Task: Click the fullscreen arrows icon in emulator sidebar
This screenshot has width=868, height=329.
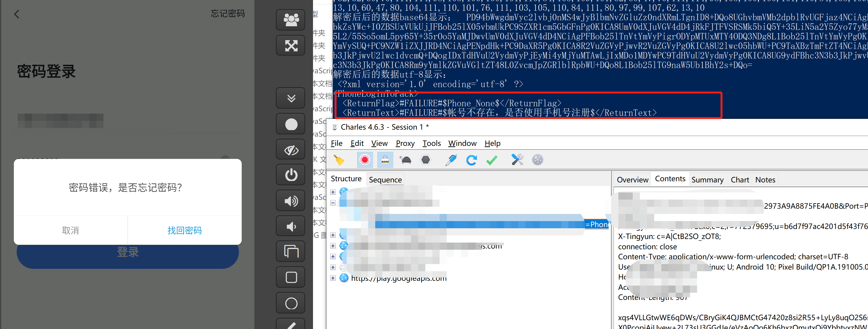Action: (x=290, y=45)
